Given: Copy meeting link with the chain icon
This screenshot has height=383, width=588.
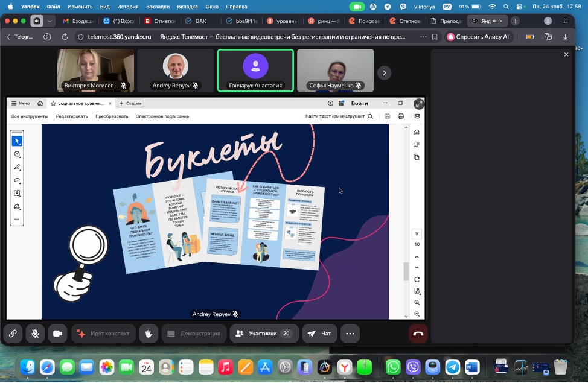Looking at the screenshot, I should point(13,333).
